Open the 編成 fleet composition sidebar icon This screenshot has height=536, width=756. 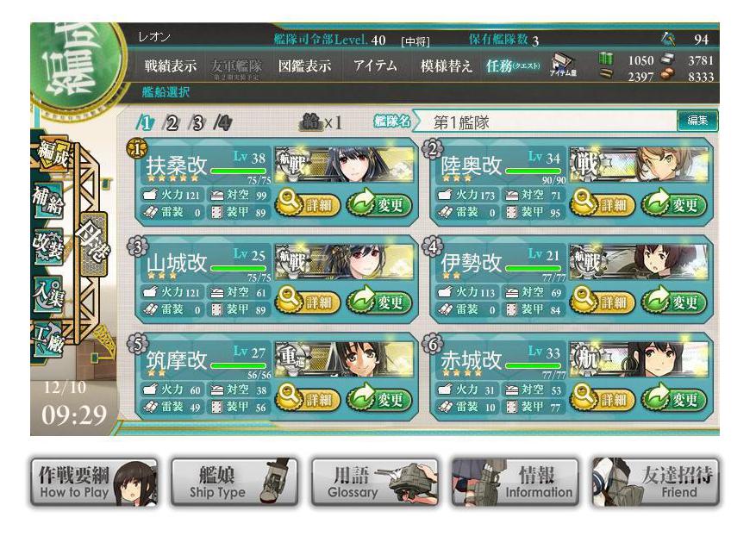pos(53,153)
